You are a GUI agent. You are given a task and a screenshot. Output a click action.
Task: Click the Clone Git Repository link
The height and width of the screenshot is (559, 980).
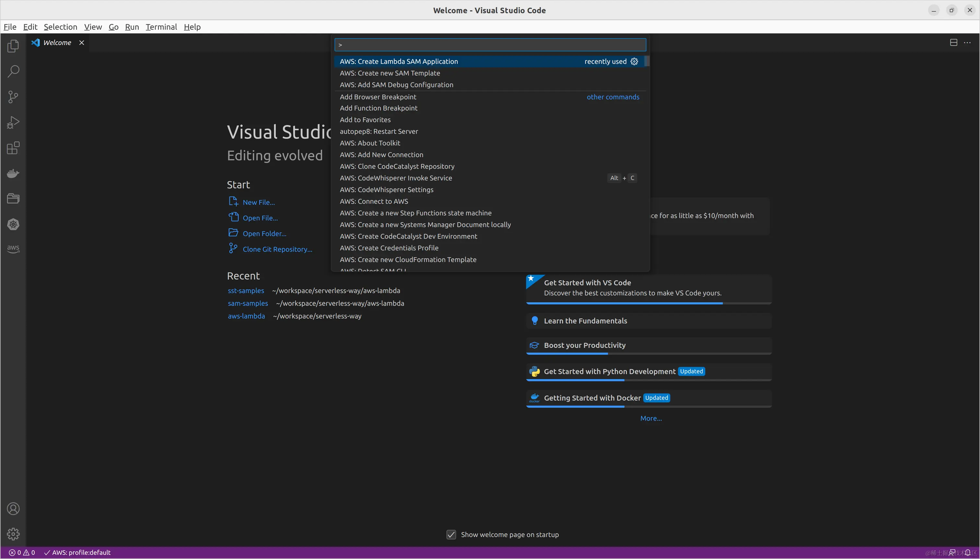coord(277,249)
